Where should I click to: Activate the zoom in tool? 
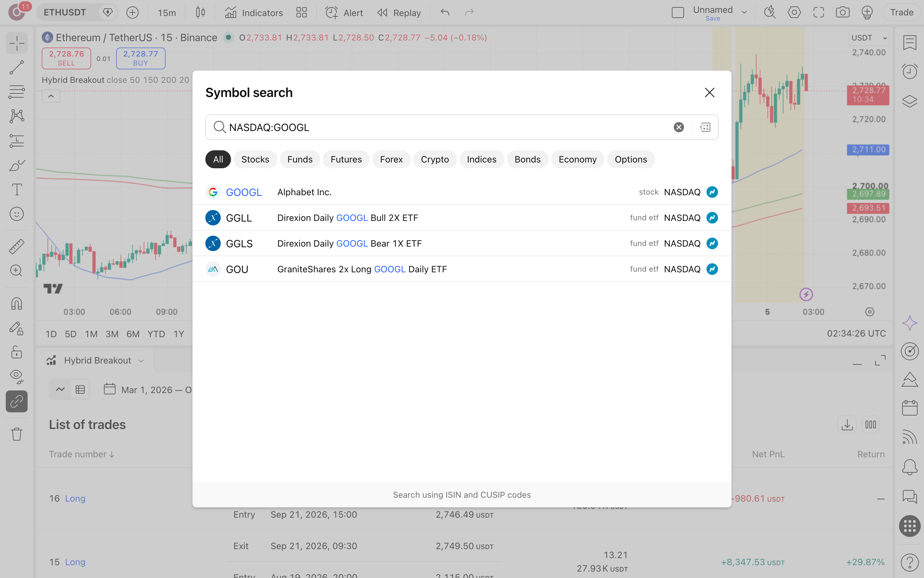click(x=16, y=271)
